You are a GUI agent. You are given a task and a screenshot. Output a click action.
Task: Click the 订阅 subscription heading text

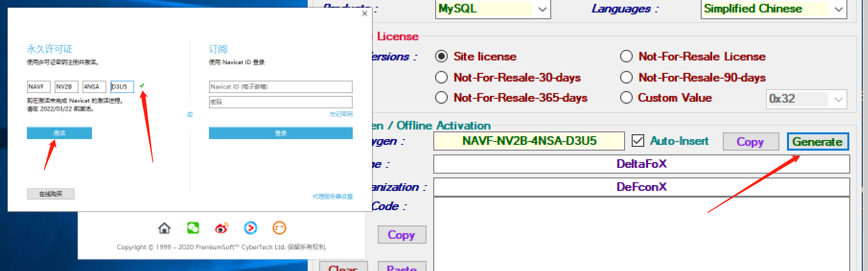pyautogui.click(x=218, y=49)
